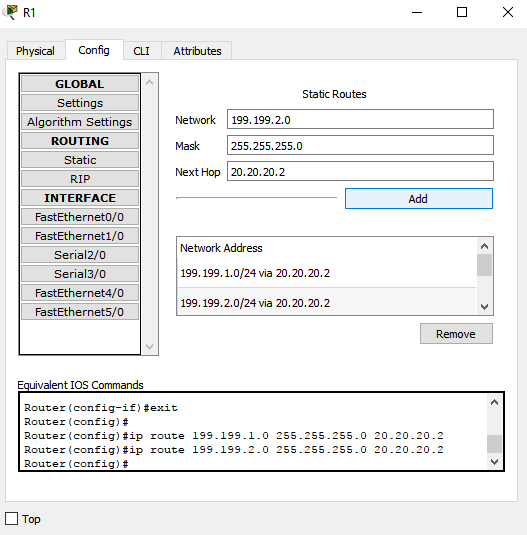This screenshot has height=535, width=527.
Task: Add the static route
Action: (x=419, y=199)
